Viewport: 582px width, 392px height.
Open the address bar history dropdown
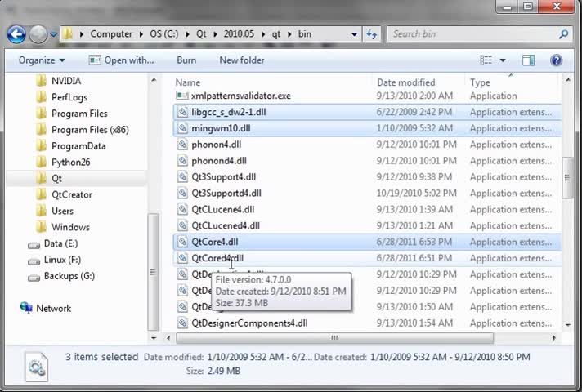(x=354, y=34)
